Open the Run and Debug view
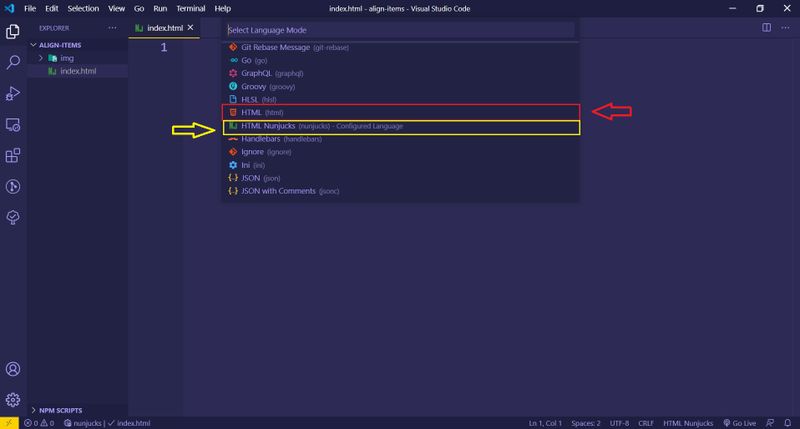800x429 pixels. pos(14,93)
